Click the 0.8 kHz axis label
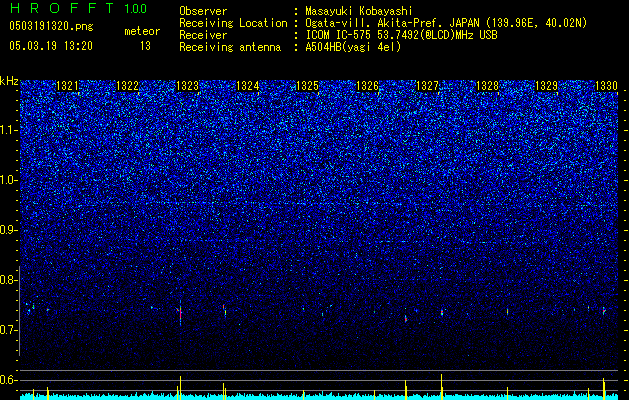The image size is (629, 400). coord(9,280)
